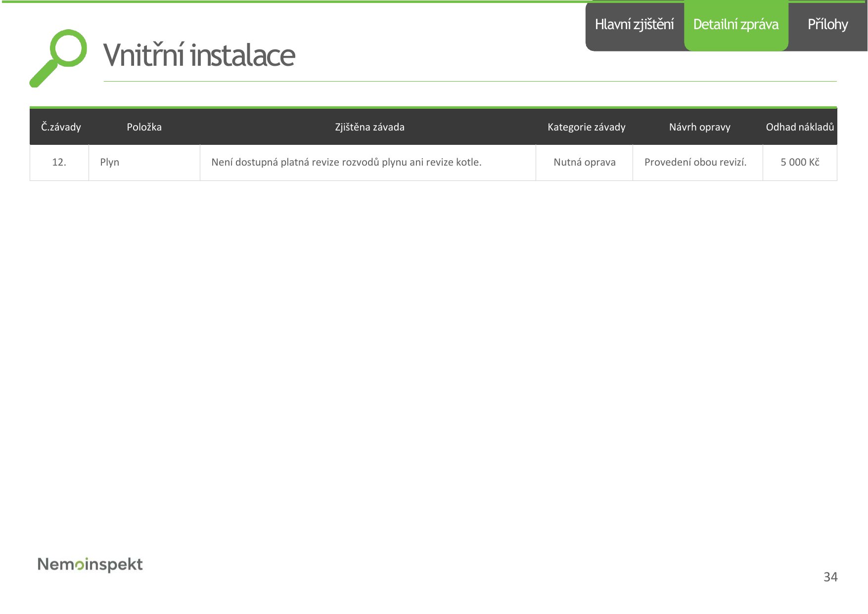This screenshot has width=868, height=614.
Task: Open the Hlavní zjištění tab
Action: (x=635, y=25)
